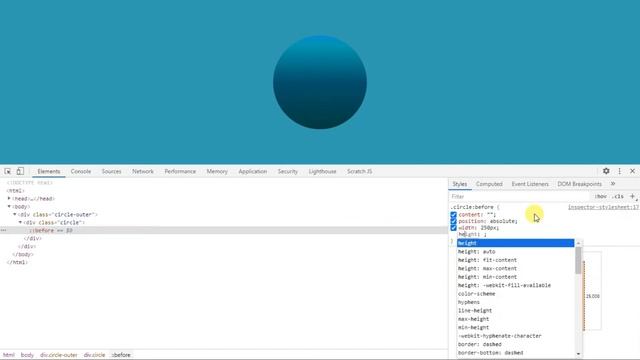Open DevTools settings gear

click(606, 171)
